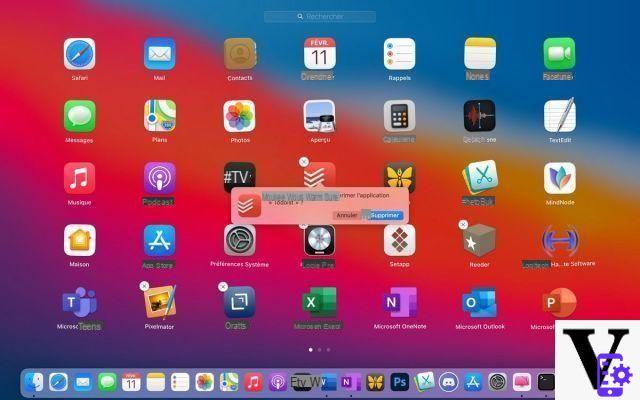Click the delete badge on Todoist
The width and height of the screenshot is (640, 400).
tap(304, 162)
